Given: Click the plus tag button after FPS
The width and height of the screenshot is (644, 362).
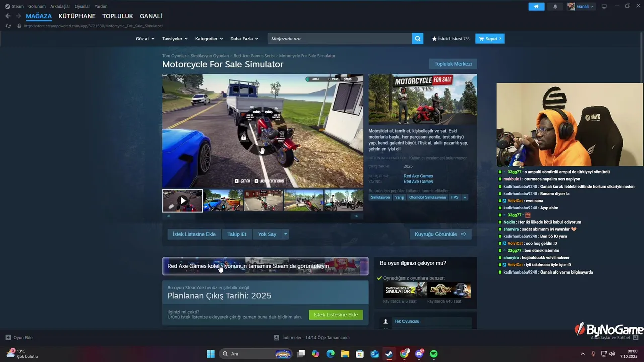Looking at the screenshot, I should pos(465,197).
